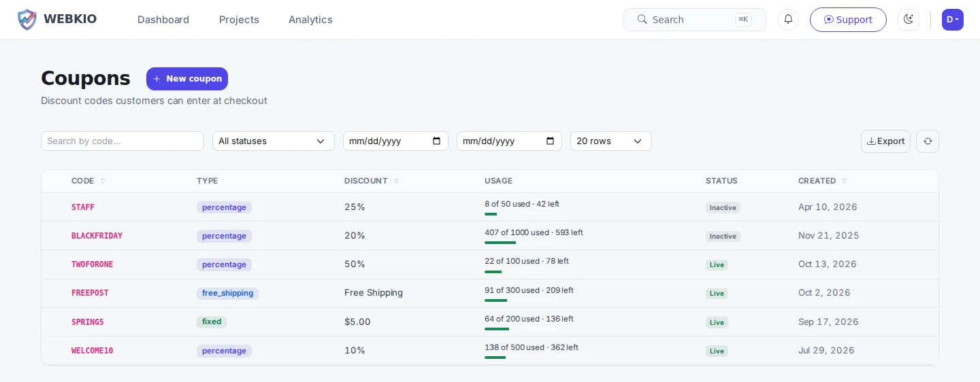Open the STAFF coupon code

coord(83,207)
